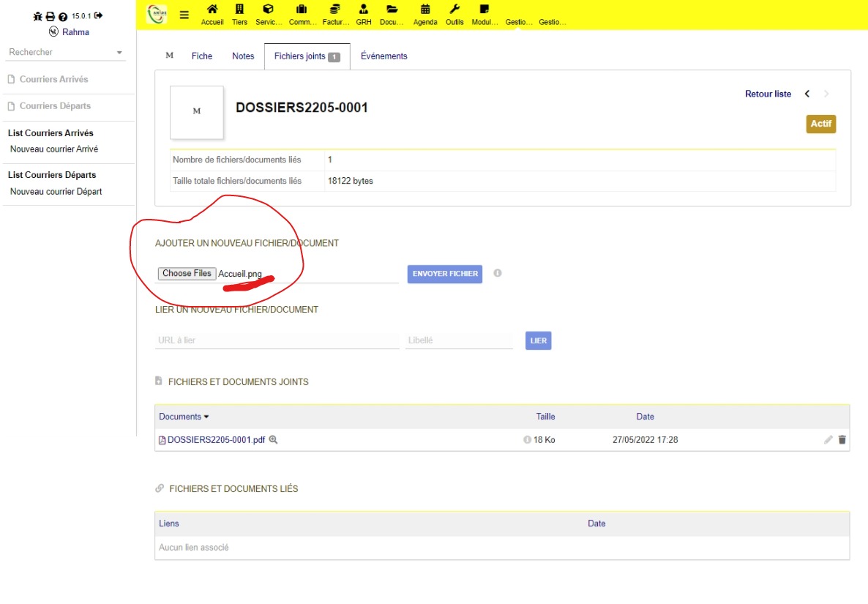This screenshot has height=604, width=868.
Task: Open the Commerce briefcase icon
Action: pos(301,9)
